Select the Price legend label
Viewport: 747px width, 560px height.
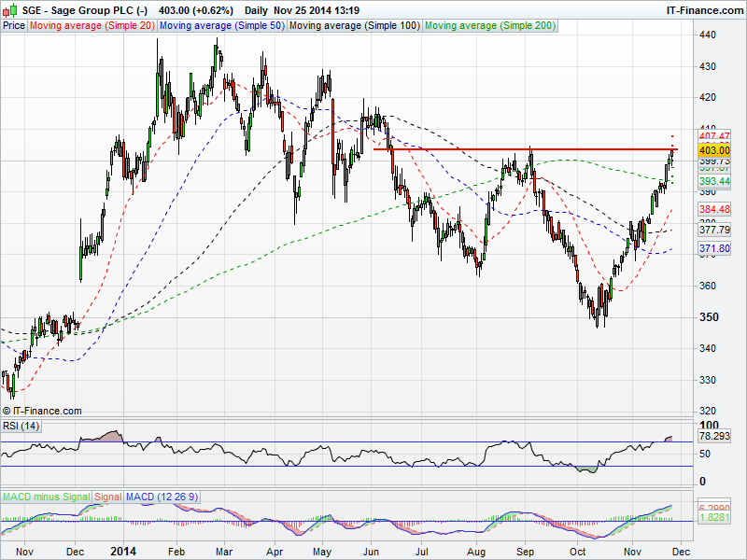14,26
